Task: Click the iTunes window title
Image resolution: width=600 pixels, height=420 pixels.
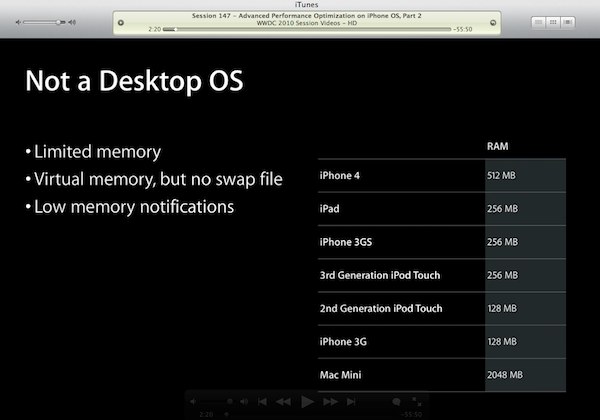Action: [307, 5]
